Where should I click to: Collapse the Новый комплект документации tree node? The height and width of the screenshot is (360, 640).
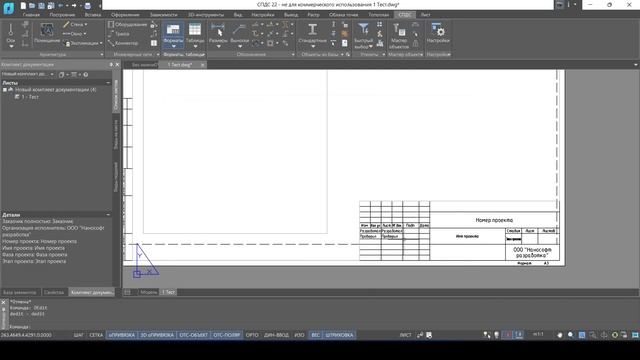[x=5, y=90]
